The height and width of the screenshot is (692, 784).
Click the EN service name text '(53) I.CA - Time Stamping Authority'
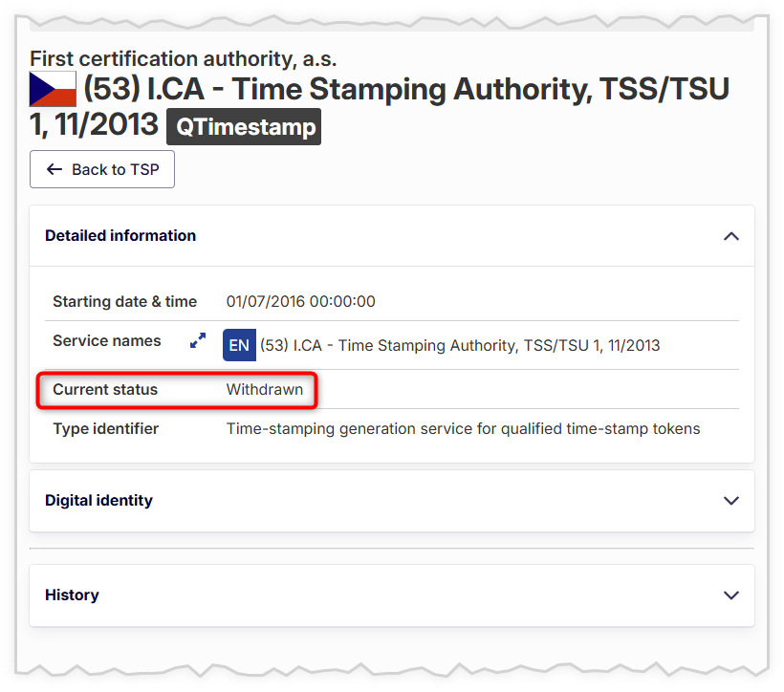460,345
